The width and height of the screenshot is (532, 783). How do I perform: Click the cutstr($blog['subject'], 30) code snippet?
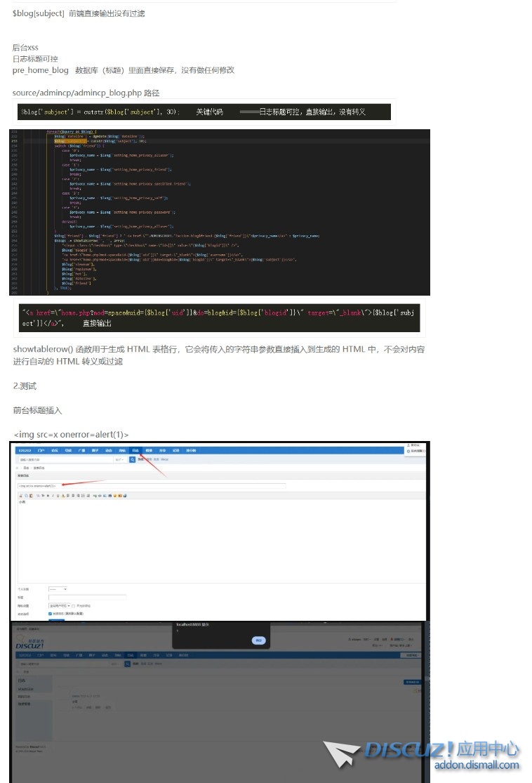click(x=204, y=112)
